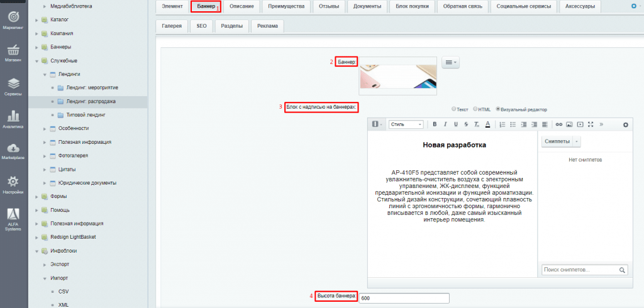Switch to the Преимущества tab

pos(286,6)
